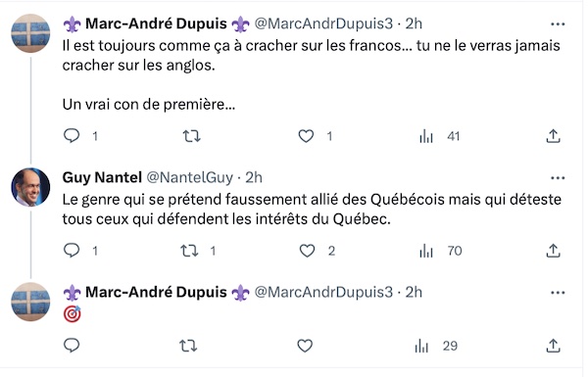Open the @NantelGuy handle link
The height and width of the screenshot is (377, 588).
[189, 177]
